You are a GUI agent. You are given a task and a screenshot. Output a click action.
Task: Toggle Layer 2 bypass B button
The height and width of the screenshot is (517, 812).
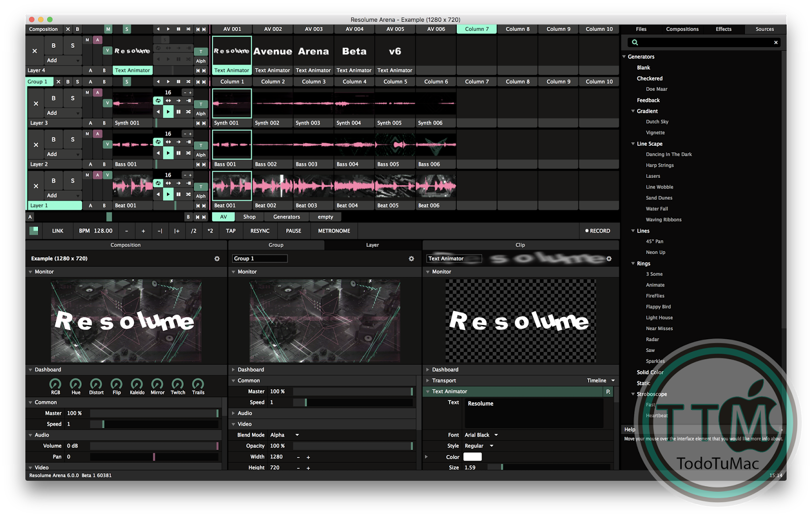[53, 140]
